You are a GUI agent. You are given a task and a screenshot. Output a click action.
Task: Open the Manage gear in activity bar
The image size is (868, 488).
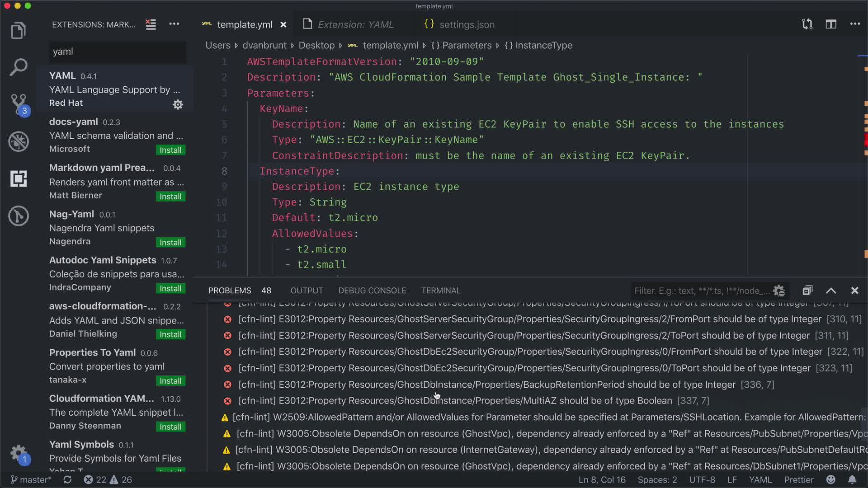[19, 453]
